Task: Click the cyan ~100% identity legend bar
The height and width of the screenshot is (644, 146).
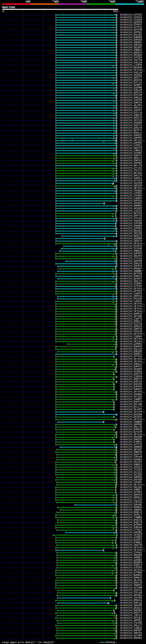Action: point(130,4)
